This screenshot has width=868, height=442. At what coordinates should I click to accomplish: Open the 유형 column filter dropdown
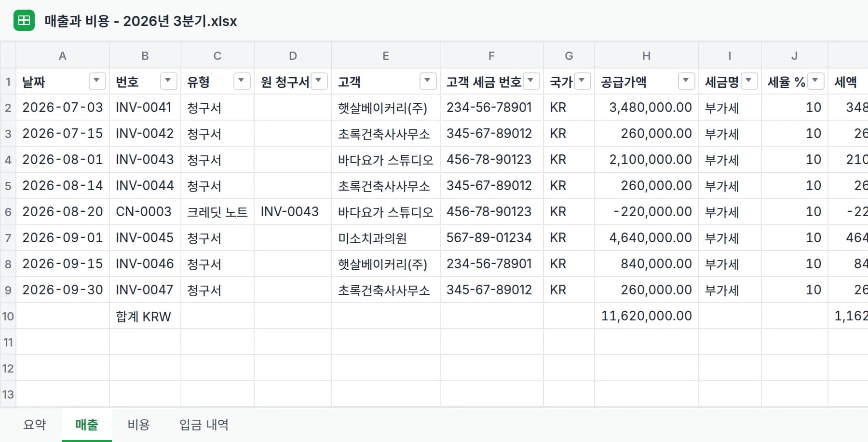tap(242, 81)
